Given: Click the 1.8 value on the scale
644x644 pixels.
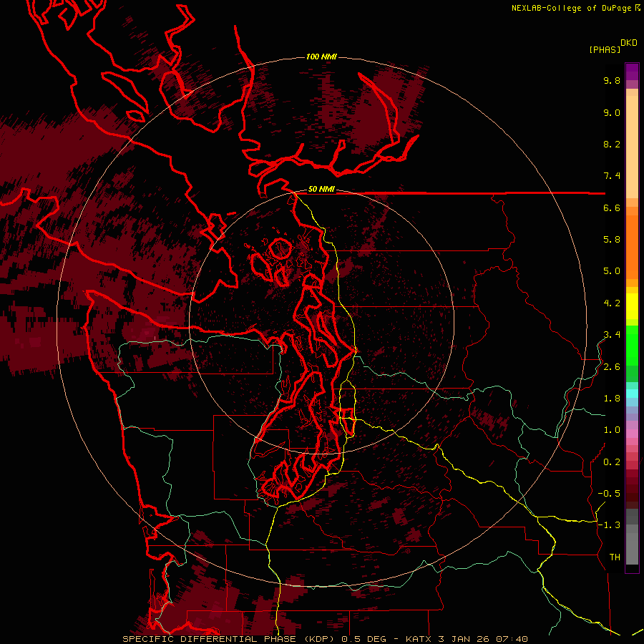Looking at the screenshot, I should point(612,399).
